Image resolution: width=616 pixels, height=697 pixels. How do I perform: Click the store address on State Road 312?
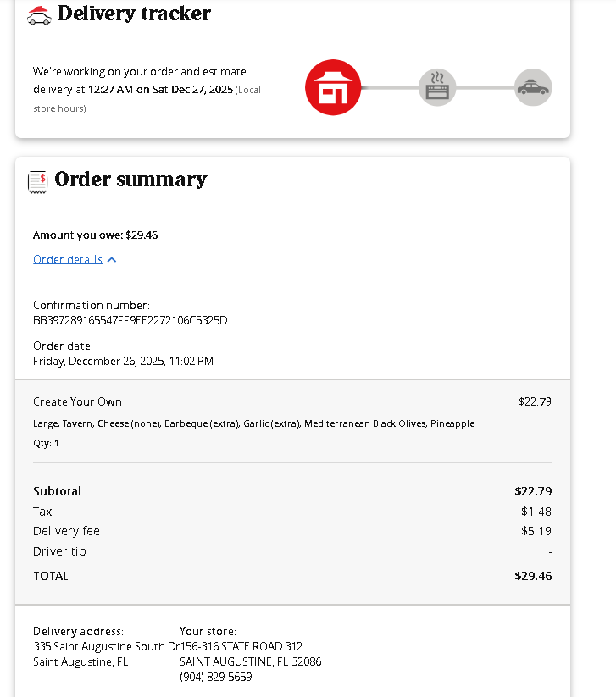point(241,646)
